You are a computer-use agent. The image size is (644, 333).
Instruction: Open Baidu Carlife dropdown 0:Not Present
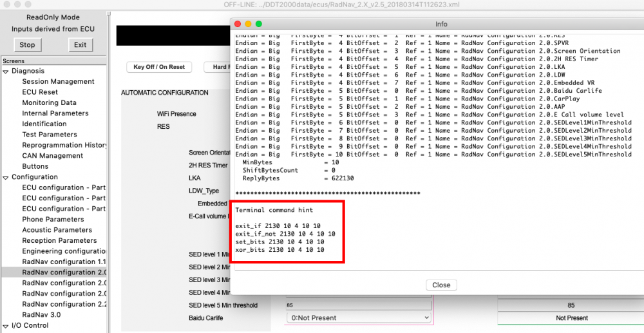tap(357, 318)
